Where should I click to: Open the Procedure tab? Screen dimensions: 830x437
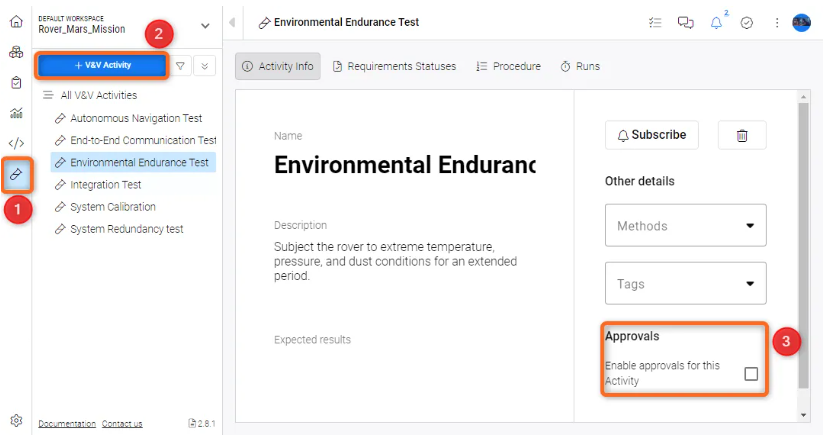click(508, 66)
